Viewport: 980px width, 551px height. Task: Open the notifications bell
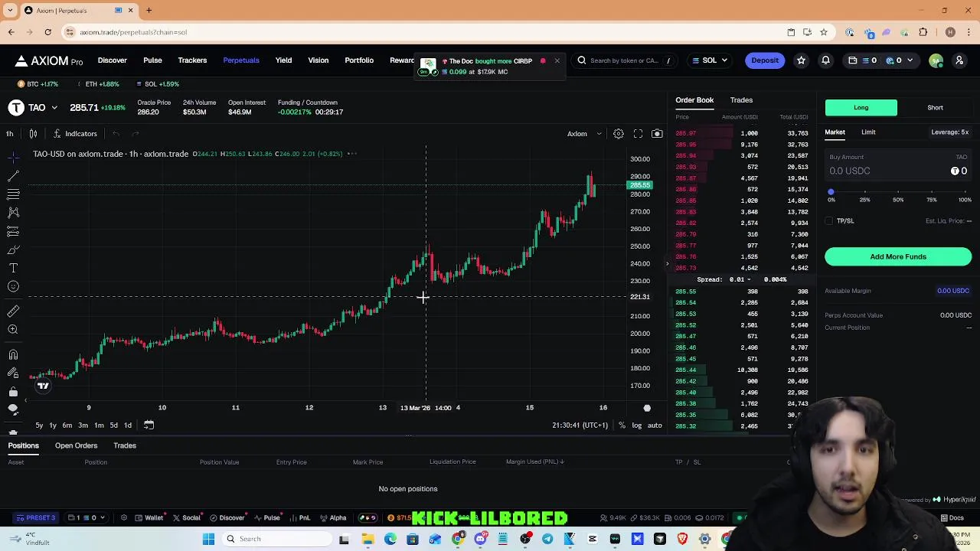(825, 60)
